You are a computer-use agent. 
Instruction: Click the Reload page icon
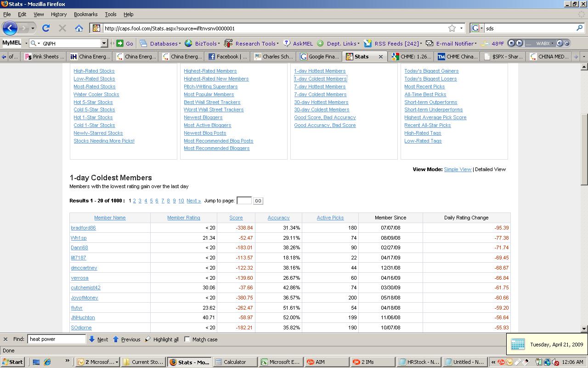[46, 28]
